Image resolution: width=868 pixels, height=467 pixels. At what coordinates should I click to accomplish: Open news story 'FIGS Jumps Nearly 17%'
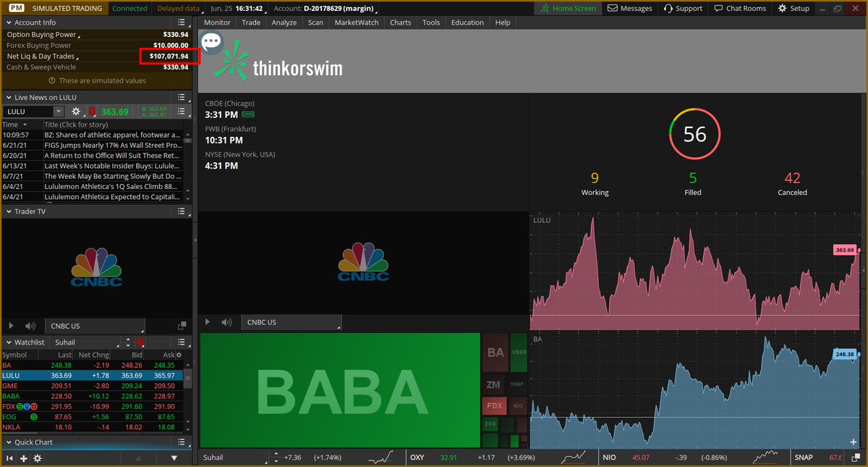click(x=113, y=146)
